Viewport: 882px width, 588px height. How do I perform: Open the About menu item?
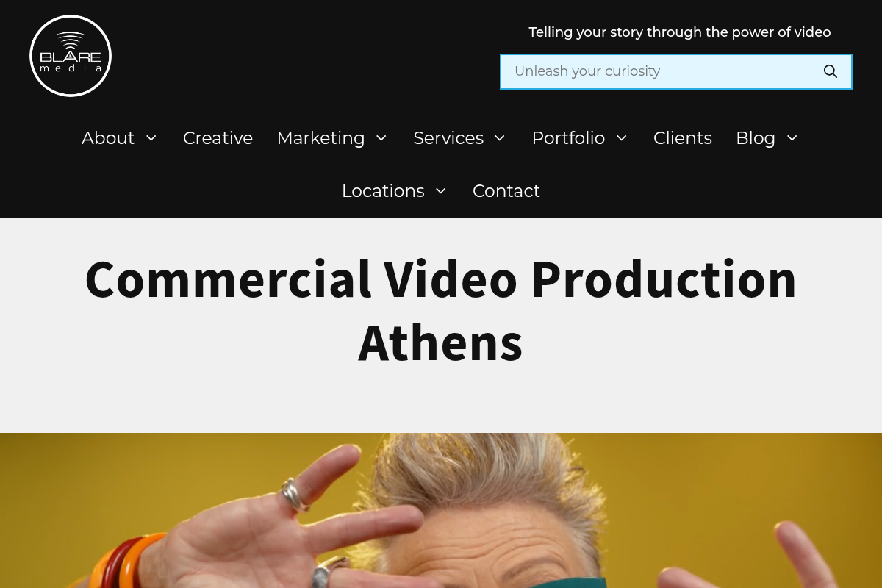click(108, 138)
